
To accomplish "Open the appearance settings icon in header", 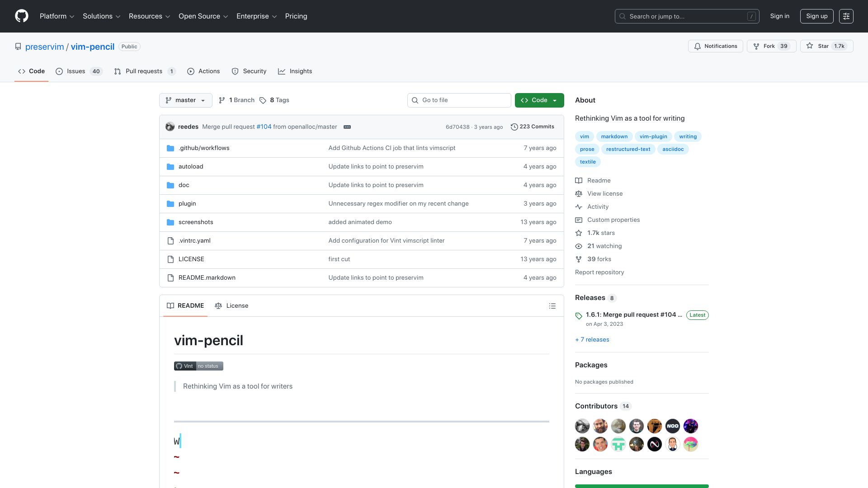I will [x=846, y=16].
